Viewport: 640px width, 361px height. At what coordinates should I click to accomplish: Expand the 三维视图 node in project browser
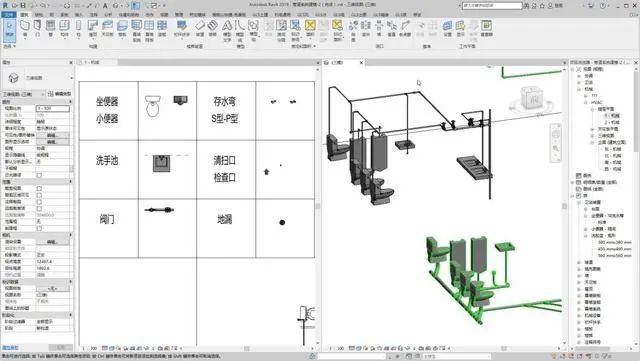(x=592, y=136)
